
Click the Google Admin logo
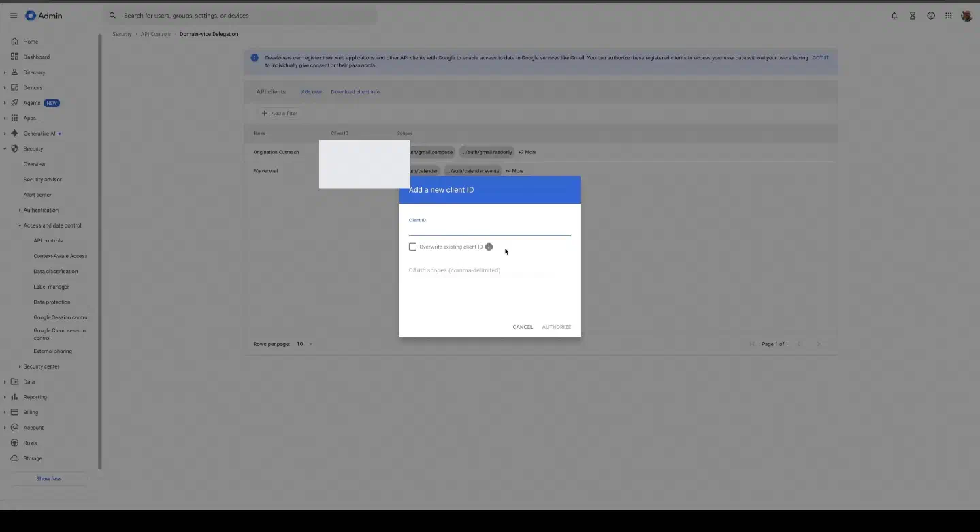coord(44,16)
